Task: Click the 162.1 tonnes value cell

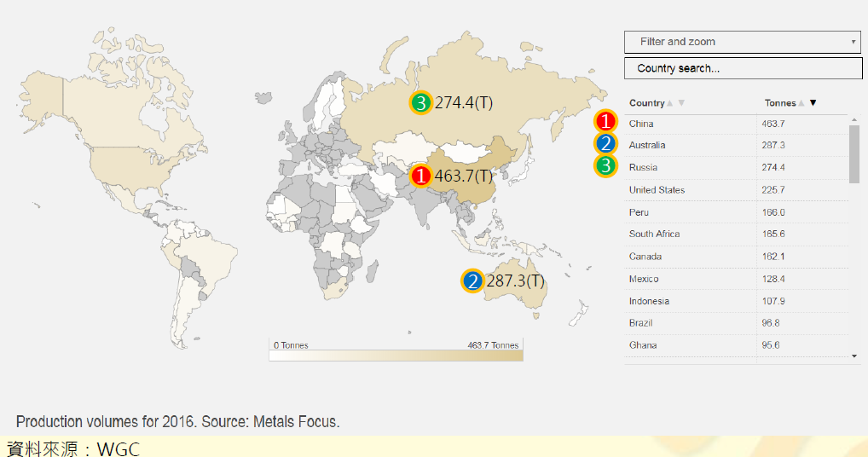Action: (x=773, y=257)
